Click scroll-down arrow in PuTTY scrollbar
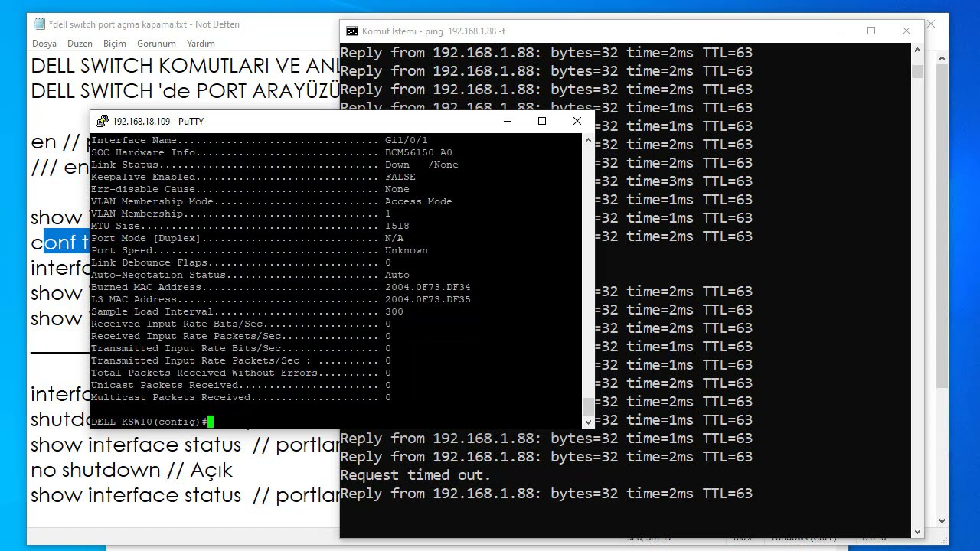980x551 pixels. pos(588,422)
